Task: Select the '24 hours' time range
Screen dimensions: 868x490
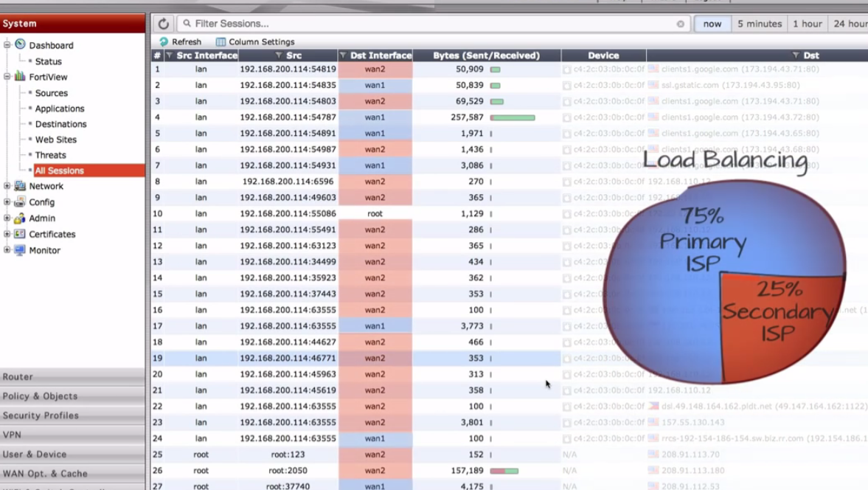Action: point(849,24)
